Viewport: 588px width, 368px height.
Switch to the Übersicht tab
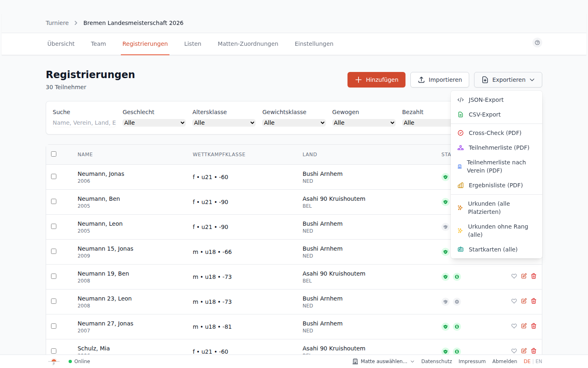tap(61, 44)
